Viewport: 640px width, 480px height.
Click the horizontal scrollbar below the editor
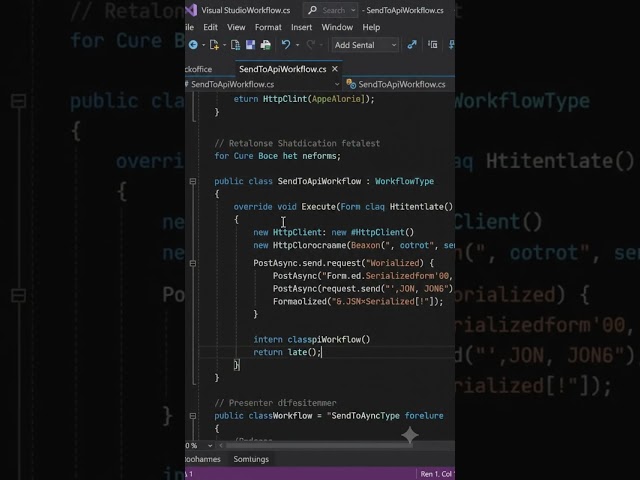click(x=320, y=445)
